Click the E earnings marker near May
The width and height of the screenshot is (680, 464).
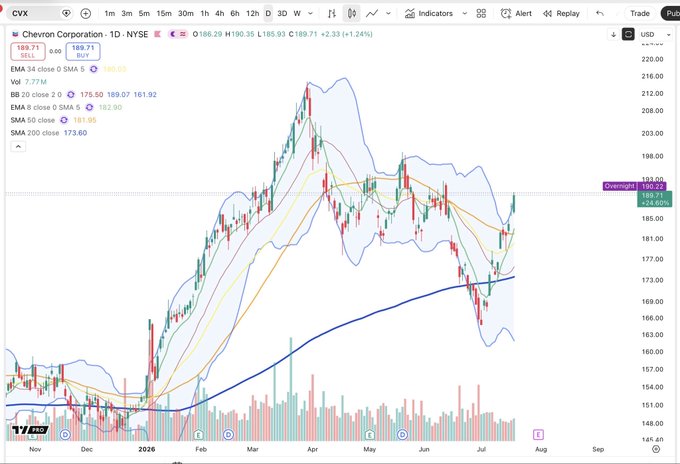[369, 434]
